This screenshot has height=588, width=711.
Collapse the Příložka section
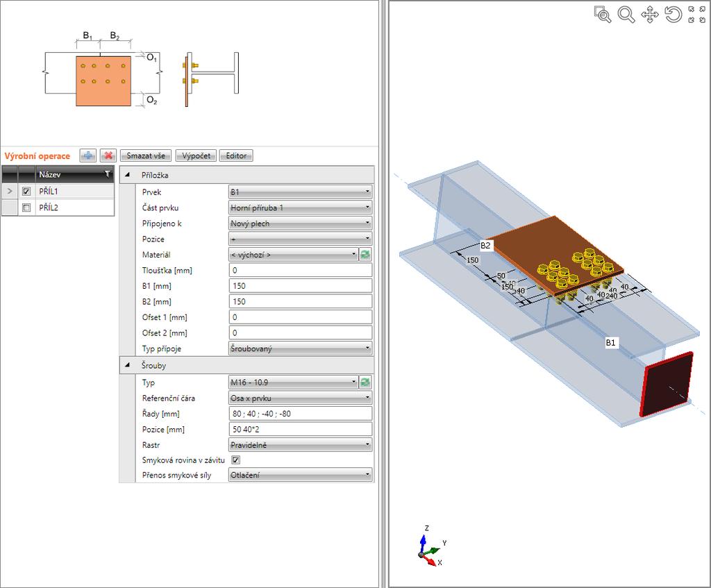click(x=128, y=174)
